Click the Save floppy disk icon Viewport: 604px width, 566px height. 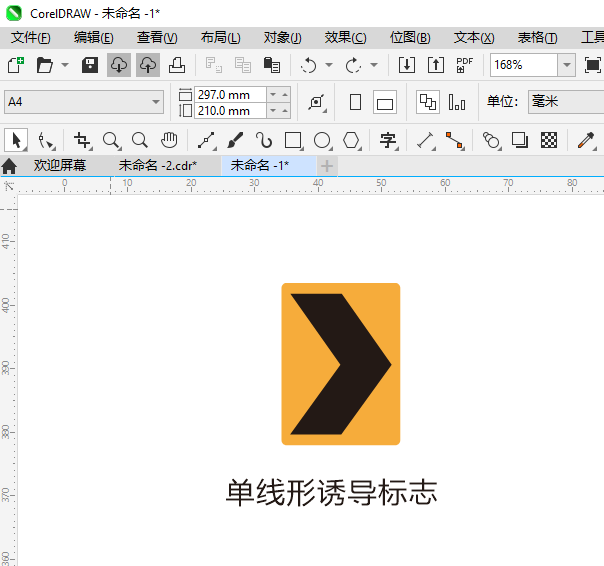90,65
